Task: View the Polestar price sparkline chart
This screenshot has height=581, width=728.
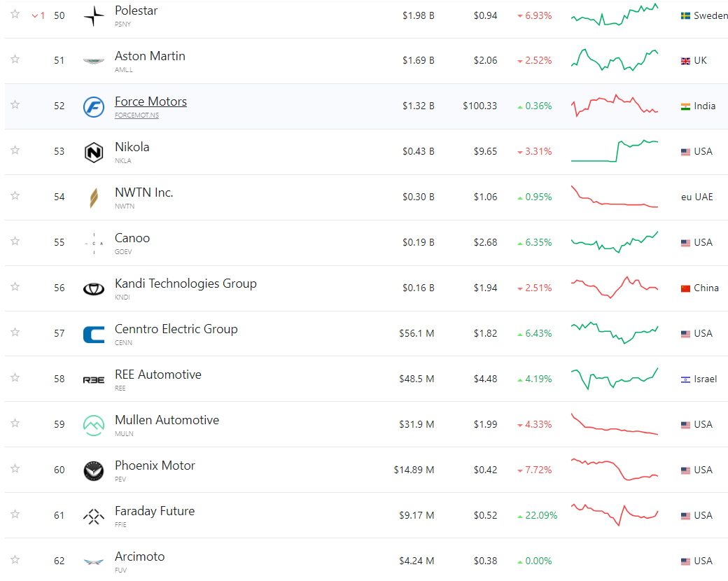Action: point(615,15)
